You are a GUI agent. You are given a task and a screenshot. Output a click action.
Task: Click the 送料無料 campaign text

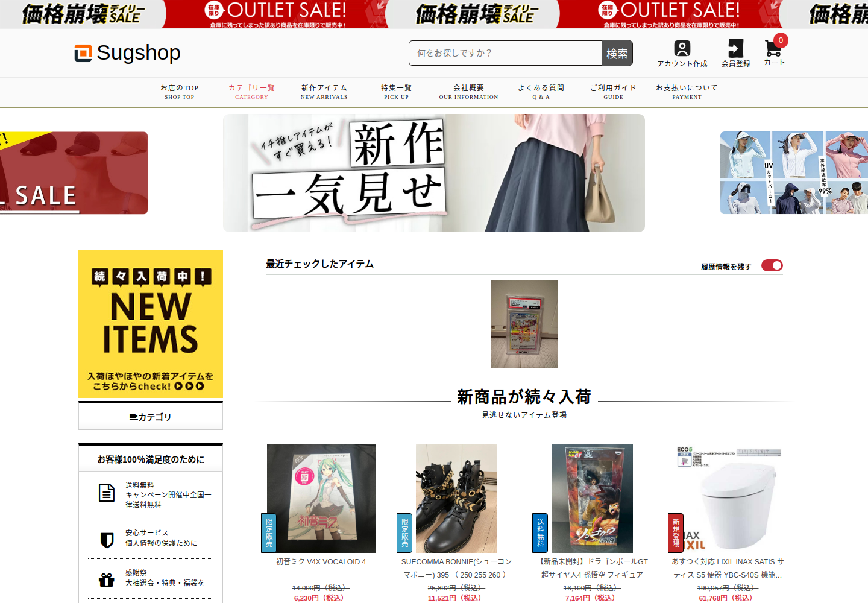[168, 494]
